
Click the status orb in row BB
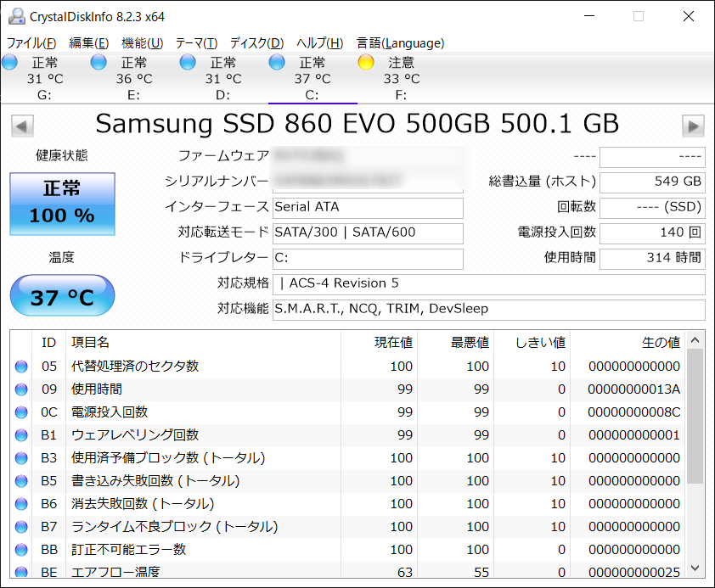[x=21, y=549]
